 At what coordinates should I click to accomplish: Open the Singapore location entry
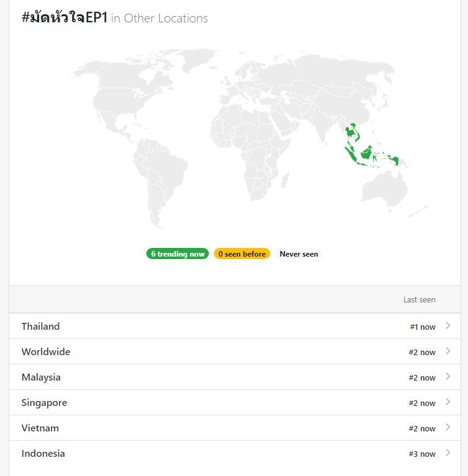click(44, 403)
